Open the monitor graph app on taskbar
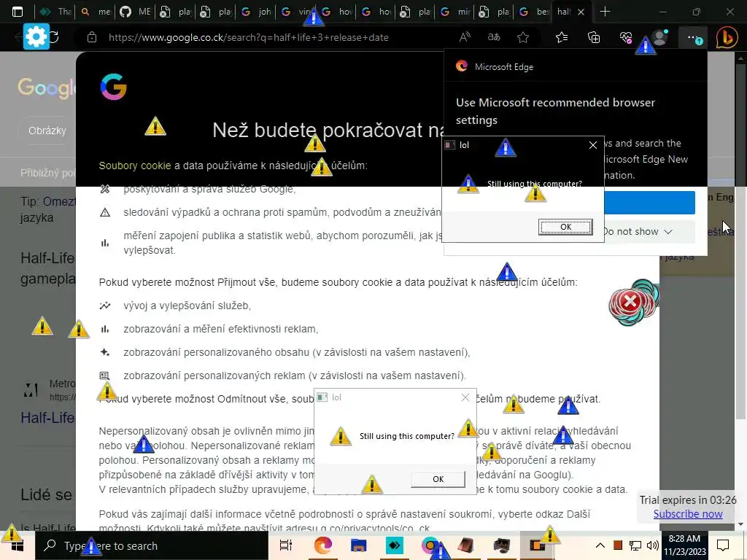Image resolution: width=747 pixels, height=560 pixels. pyautogui.click(x=501, y=545)
